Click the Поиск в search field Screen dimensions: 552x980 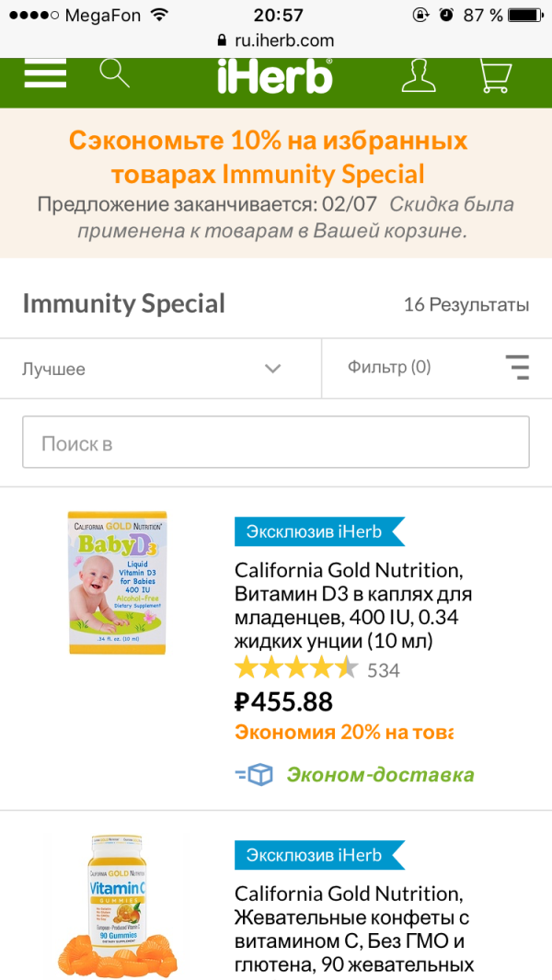(275, 443)
